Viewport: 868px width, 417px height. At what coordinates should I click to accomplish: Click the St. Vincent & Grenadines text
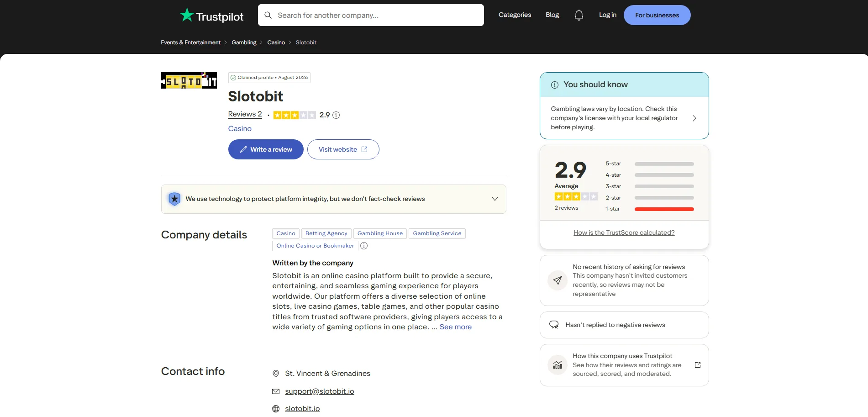tap(327, 374)
